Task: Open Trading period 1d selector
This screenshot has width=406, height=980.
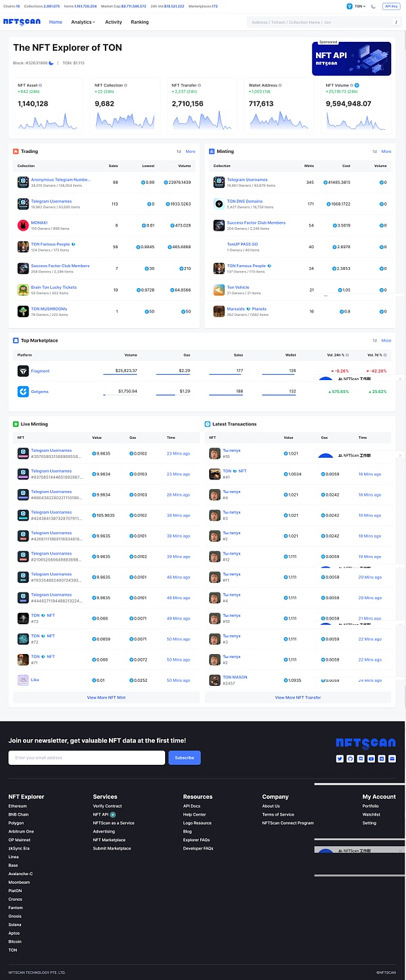Action: pos(179,151)
